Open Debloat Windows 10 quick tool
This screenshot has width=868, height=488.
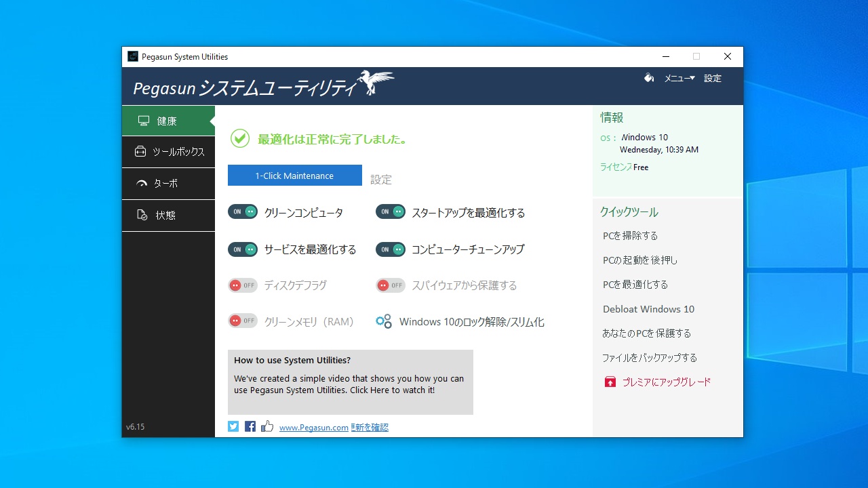click(x=649, y=309)
